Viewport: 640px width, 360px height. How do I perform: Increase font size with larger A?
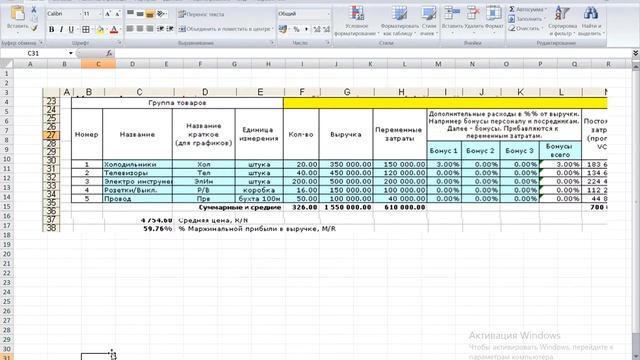point(107,14)
